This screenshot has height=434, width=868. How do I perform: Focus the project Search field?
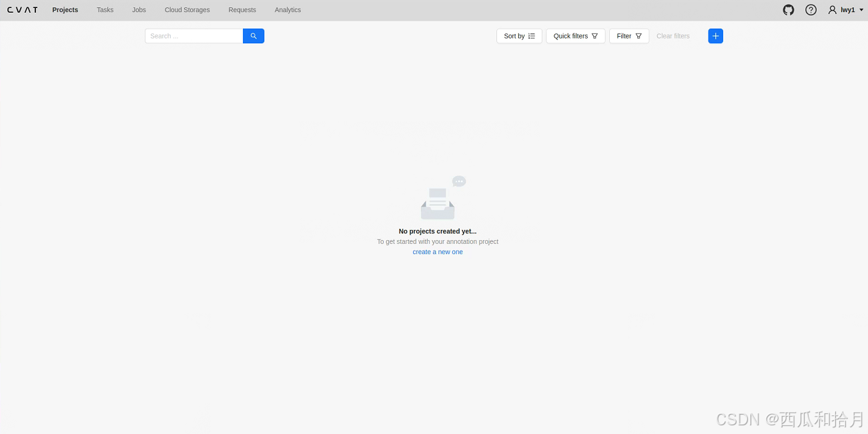point(193,36)
